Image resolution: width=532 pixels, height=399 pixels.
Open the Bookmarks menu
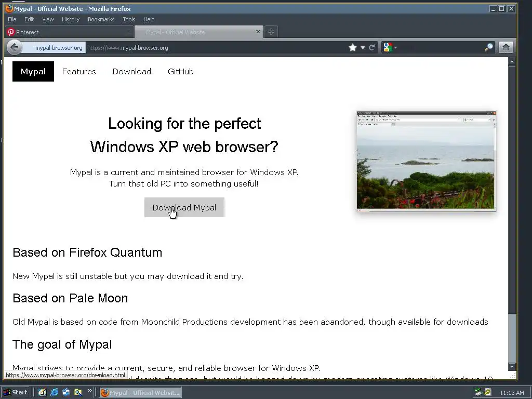pos(101,19)
